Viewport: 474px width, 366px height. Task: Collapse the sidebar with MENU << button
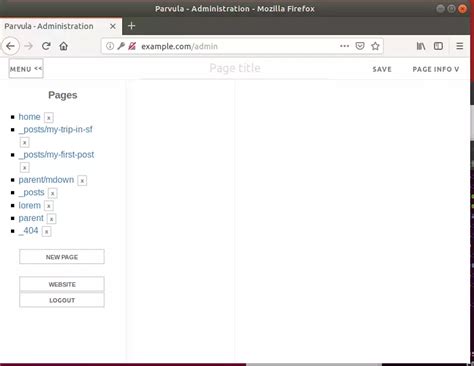(x=26, y=69)
